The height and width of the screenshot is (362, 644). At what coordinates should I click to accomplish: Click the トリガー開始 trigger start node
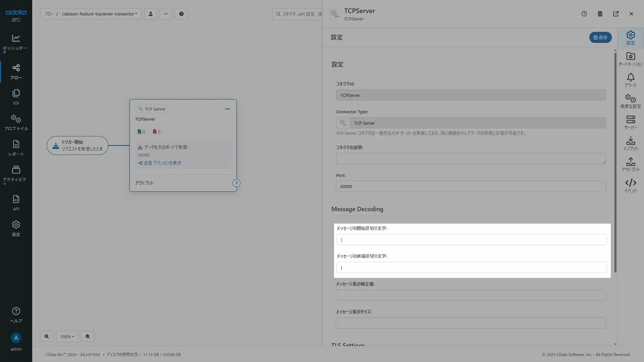click(77, 145)
